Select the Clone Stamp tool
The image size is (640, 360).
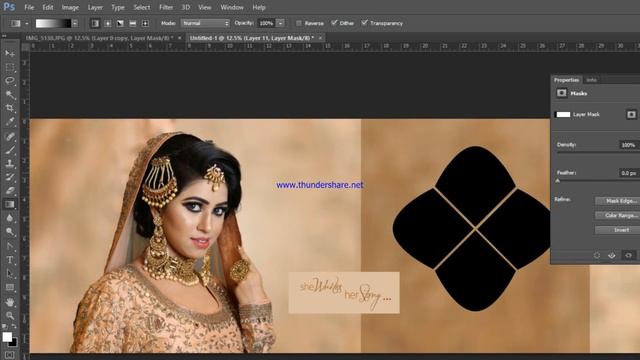(x=10, y=164)
